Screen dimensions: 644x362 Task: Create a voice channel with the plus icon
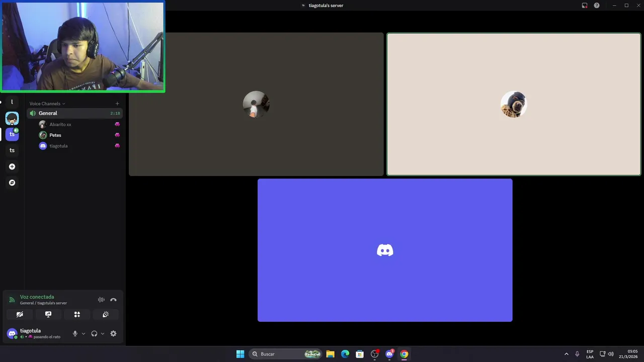click(117, 104)
